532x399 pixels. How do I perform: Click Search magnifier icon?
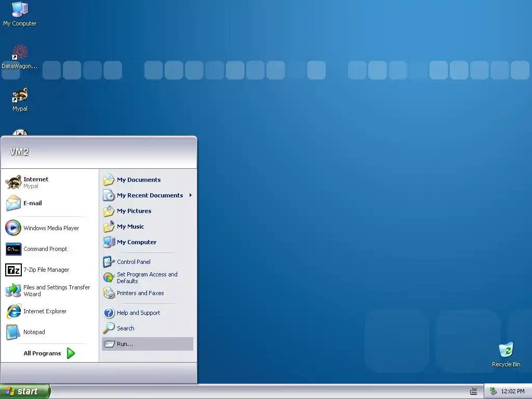pos(109,328)
